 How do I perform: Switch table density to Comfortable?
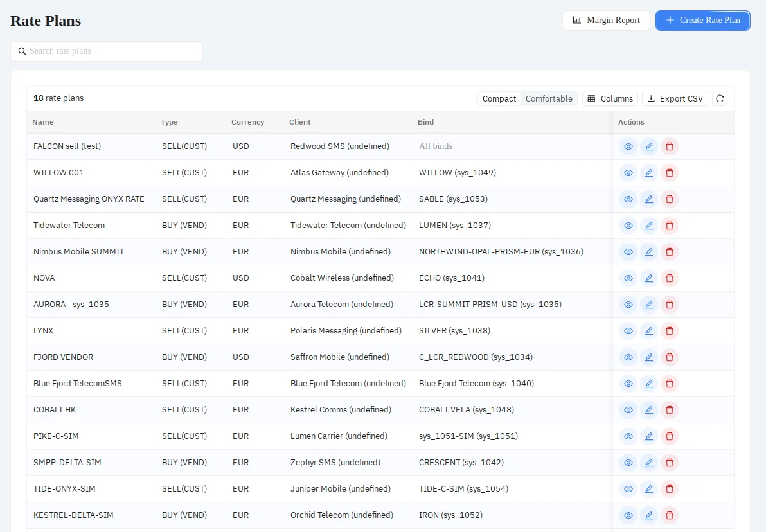pos(549,99)
